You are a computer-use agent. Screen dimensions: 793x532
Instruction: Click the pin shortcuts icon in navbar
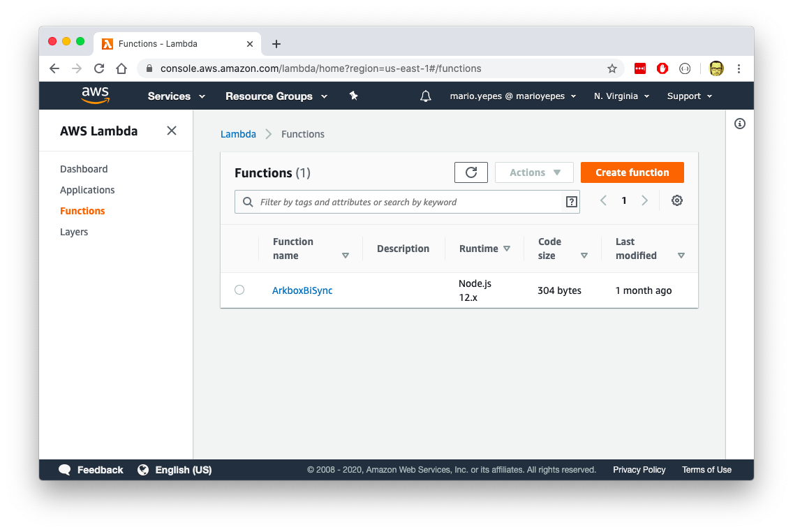[353, 96]
